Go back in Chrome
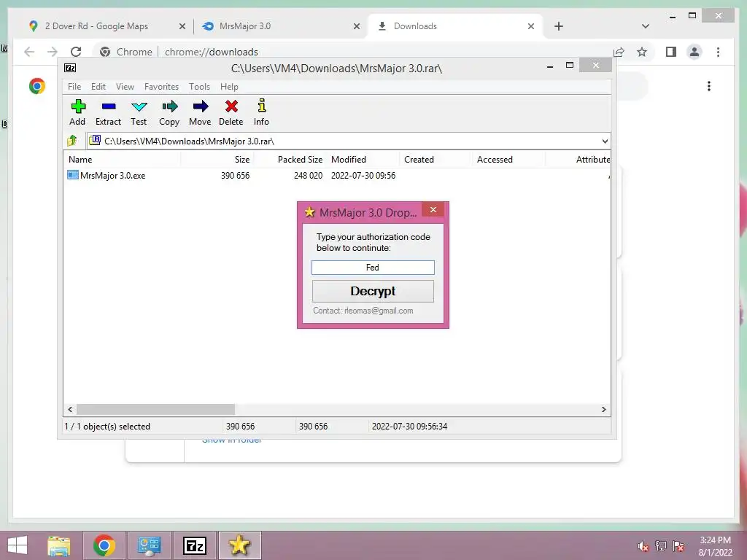 point(29,52)
